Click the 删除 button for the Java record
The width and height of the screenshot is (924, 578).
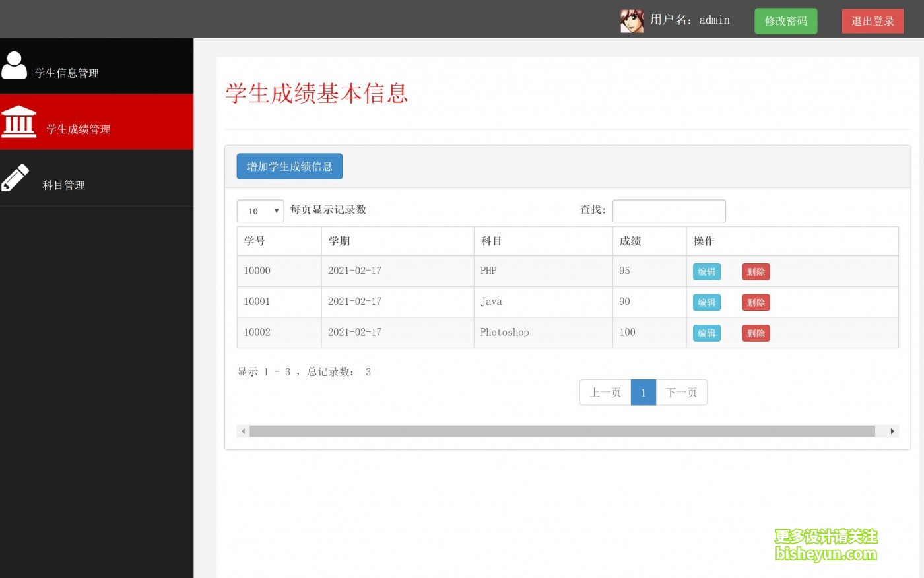755,302
